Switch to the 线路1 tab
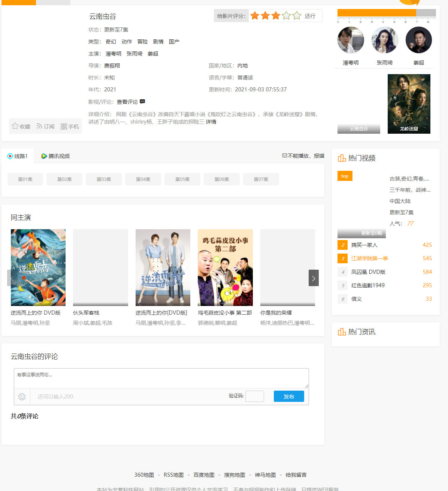 18,156
